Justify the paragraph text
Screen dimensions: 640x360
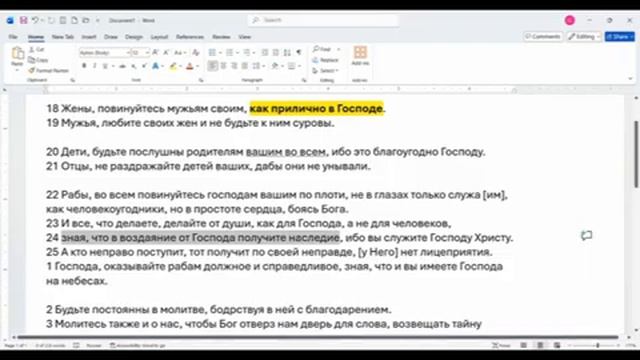pyautogui.click(x=244, y=66)
